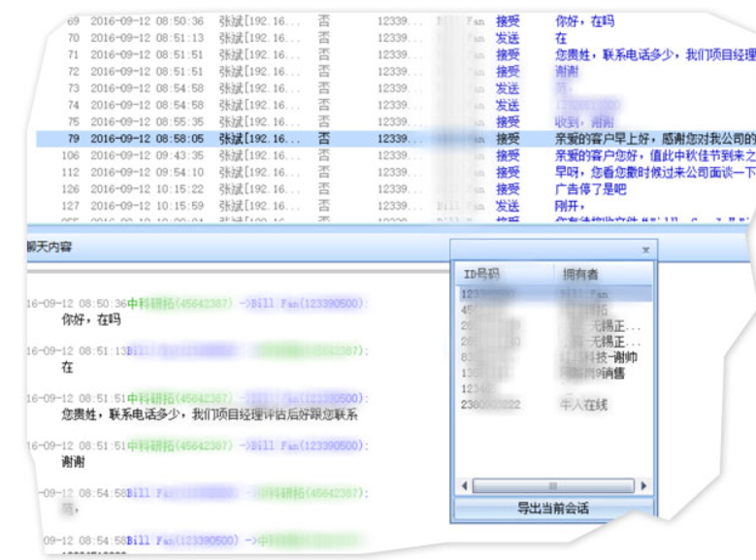The height and width of the screenshot is (560, 756).
Task: Click the 导出当前会话 button
Action: [553, 508]
